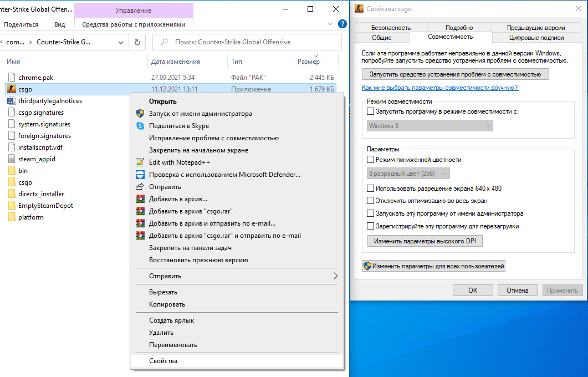Switch to the Безопасность tab
Screen dimensions: 588x377
point(391,27)
